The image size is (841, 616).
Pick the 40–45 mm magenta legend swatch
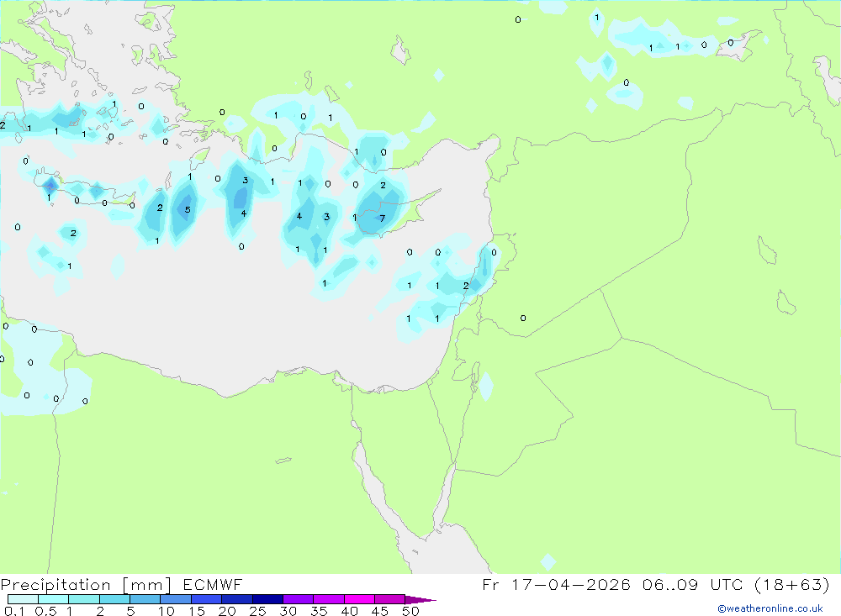[x=359, y=599]
